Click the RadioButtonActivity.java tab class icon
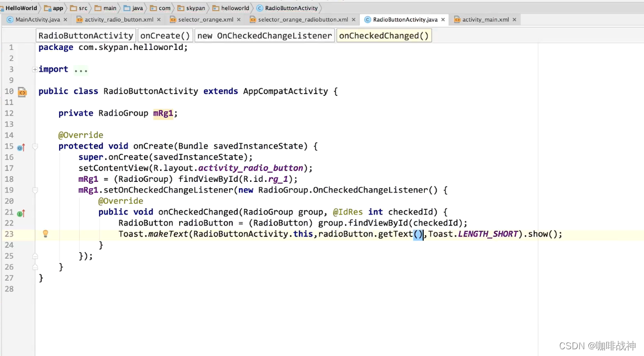This screenshot has height=356, width=644. (368, 20)
